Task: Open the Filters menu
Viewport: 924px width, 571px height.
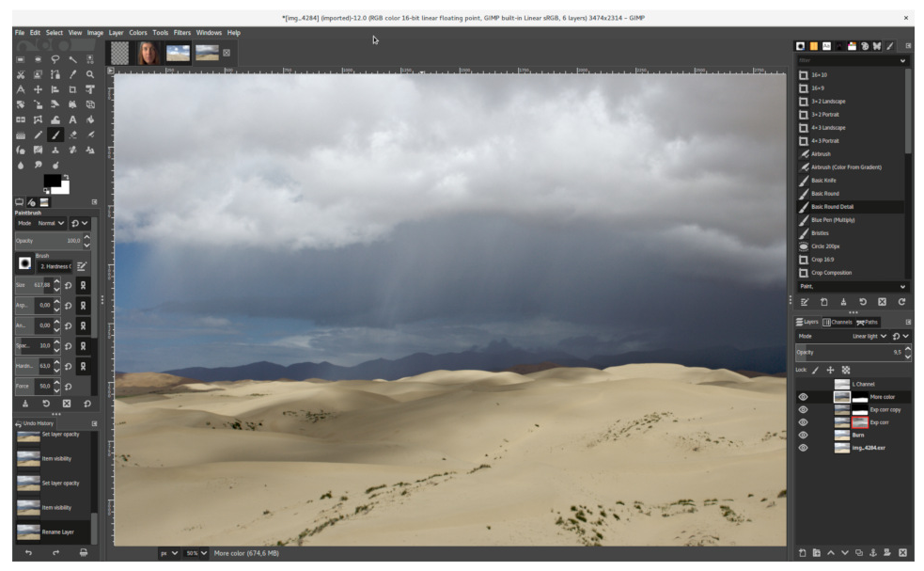Action: pos(182,33)
